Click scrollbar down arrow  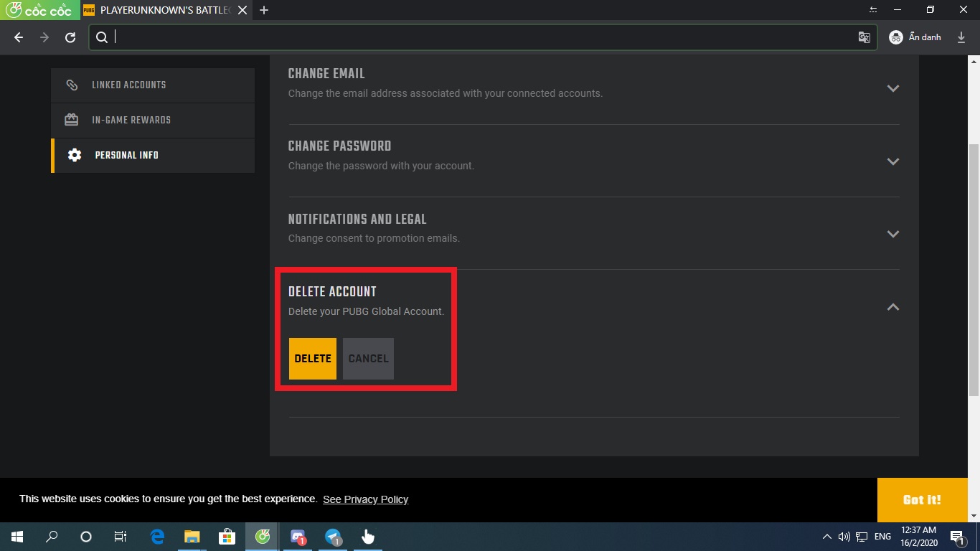pos(974,516)
